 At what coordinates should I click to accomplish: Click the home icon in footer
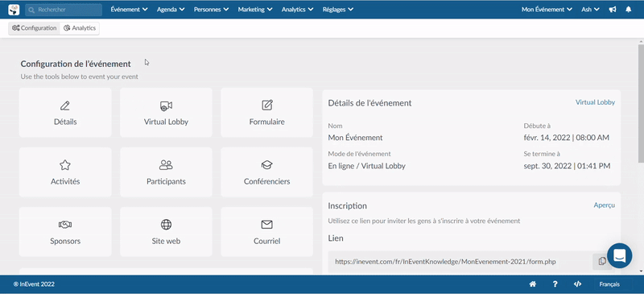pos(533,284)
